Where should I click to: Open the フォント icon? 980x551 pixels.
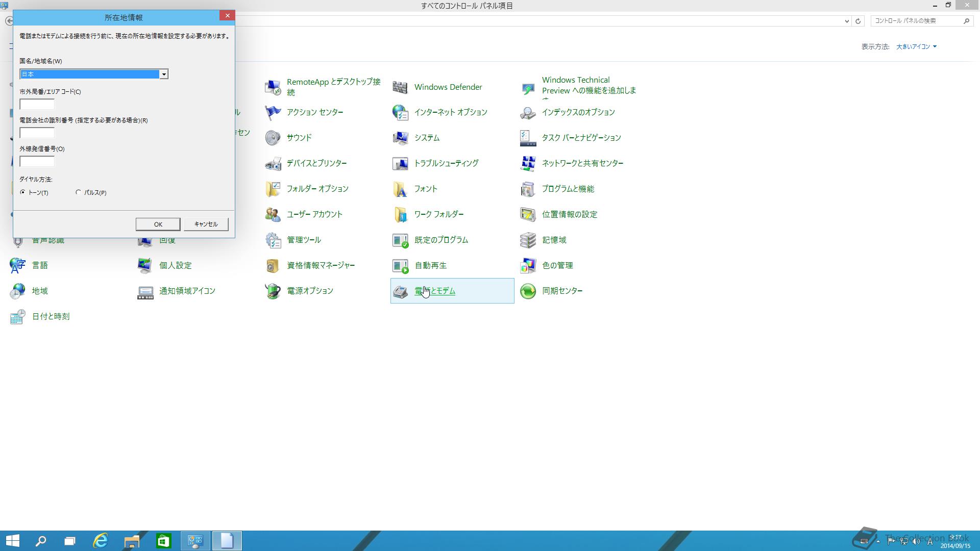click(x=400, y=189)
